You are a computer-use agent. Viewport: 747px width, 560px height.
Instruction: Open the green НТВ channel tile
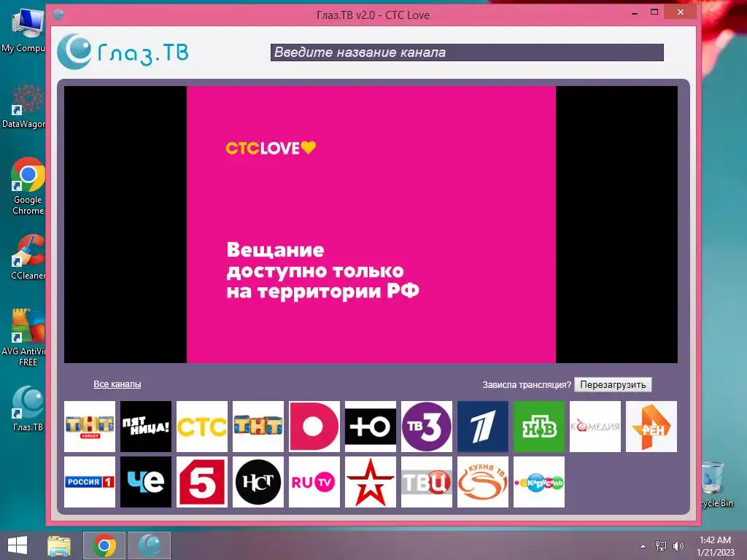click(x=539, y=426)
